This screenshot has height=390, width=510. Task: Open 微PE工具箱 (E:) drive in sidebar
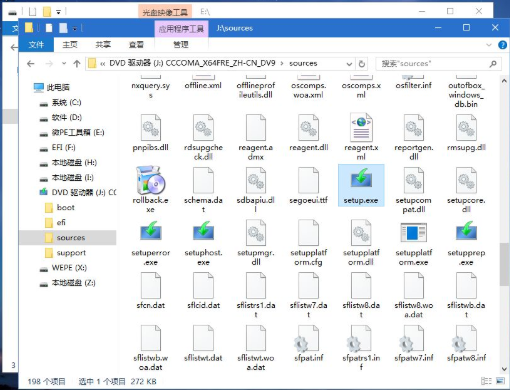point(72,132)
